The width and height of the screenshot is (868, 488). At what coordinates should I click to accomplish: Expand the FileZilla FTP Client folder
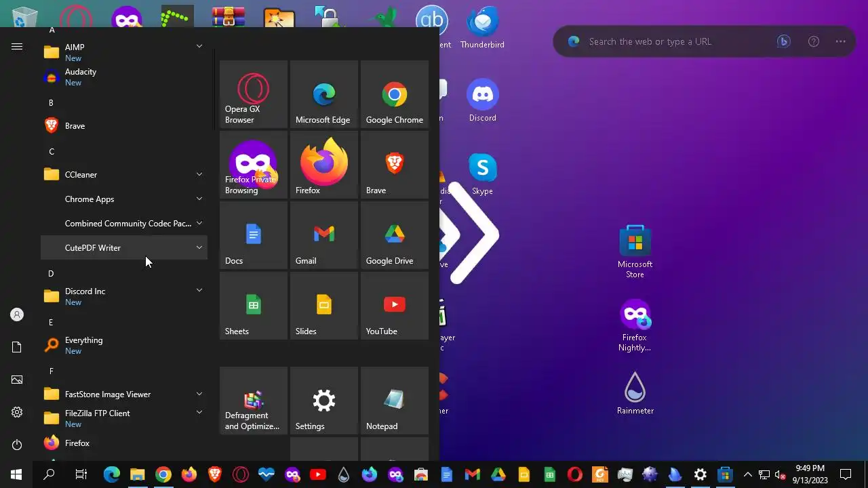pyautogui.click(x=124, y=418)
